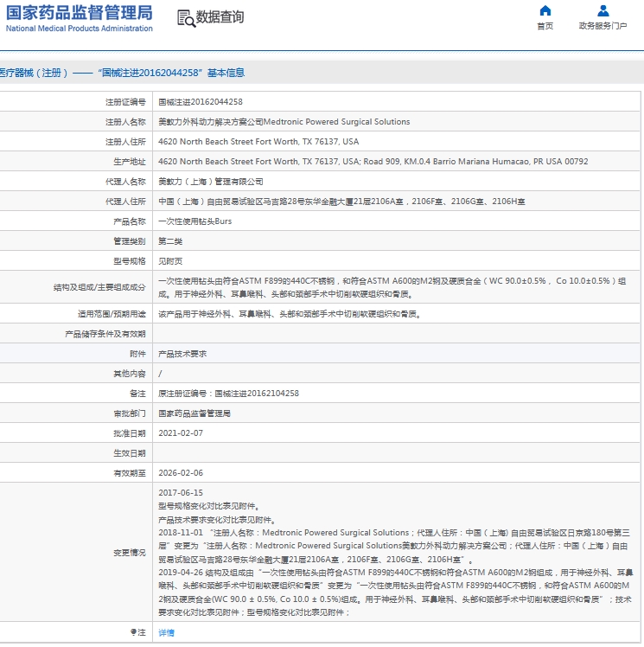Image resolution: width=644 pixels, height=647 pixels.
Task: Click the 首页 home label
Action: [545, 26]
